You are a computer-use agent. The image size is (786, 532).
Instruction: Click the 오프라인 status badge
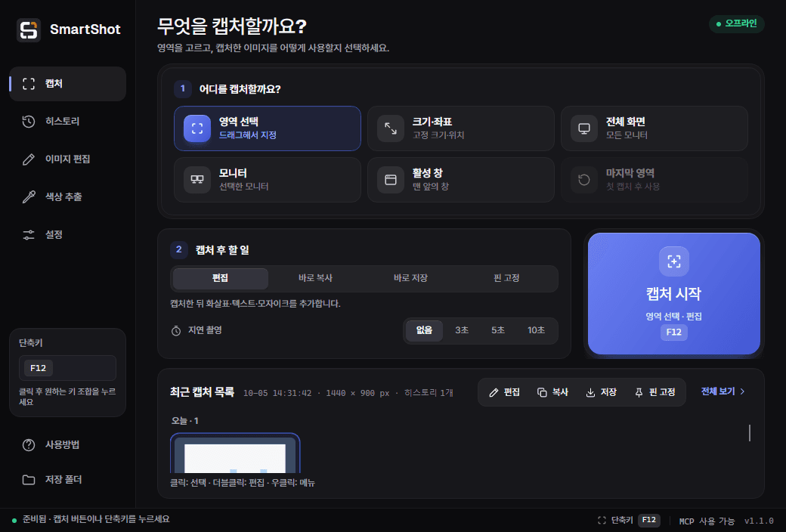[x=736, y=23]
